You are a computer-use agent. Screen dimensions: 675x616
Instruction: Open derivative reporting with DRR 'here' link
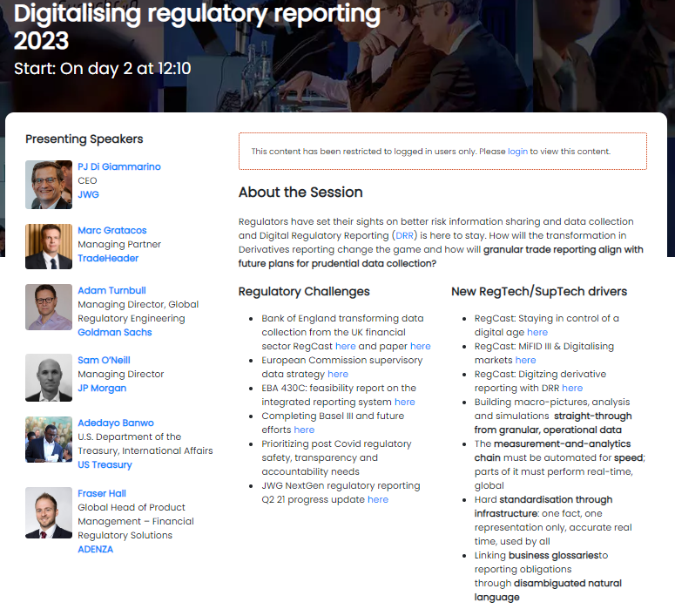pyautogui.click(x=572, y=388)
